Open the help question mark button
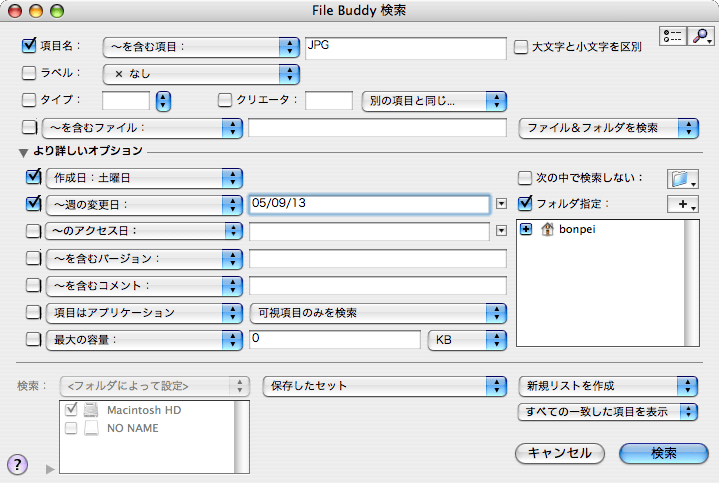The image size is (719, 483). tap(17, 465)
